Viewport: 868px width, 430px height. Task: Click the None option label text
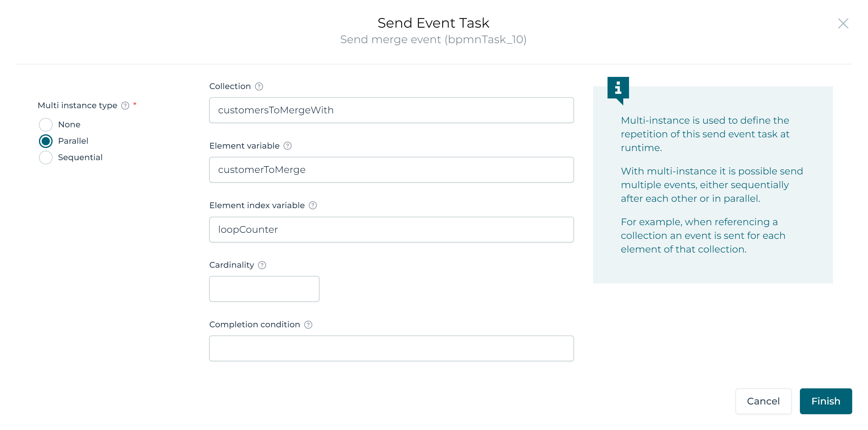(x=69, y=125)
